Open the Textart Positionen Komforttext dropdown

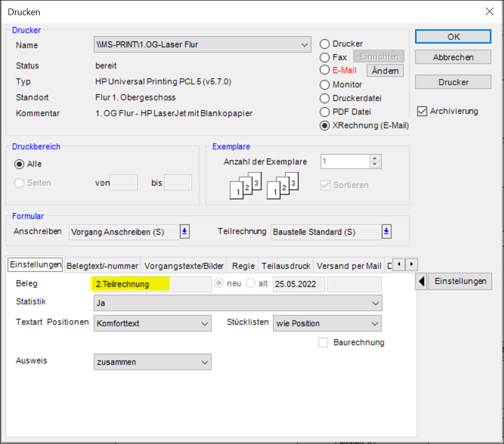(205, 324)
